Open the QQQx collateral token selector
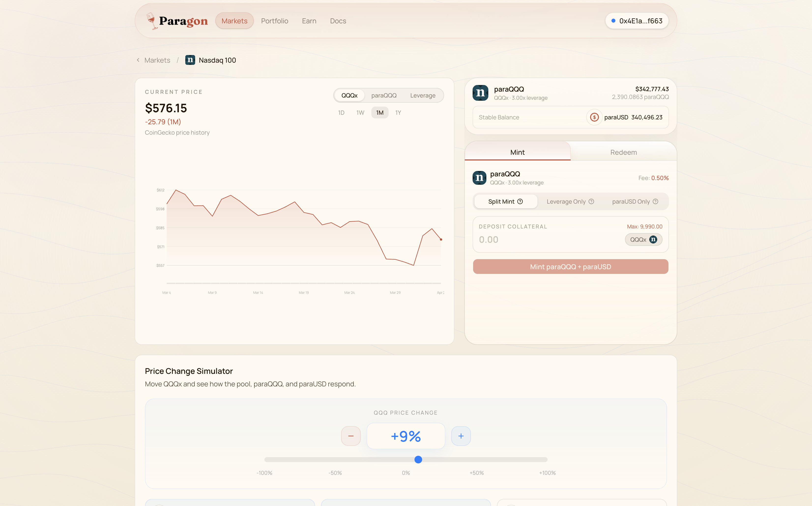Screen dimensions: 812x506 643,240
